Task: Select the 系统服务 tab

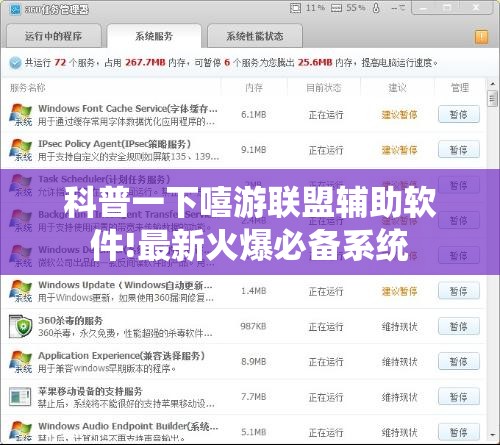Action: 154,36
